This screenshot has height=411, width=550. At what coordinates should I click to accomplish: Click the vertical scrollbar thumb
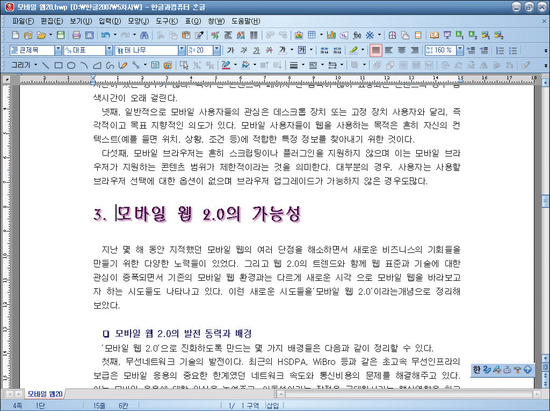pos(545,201)
